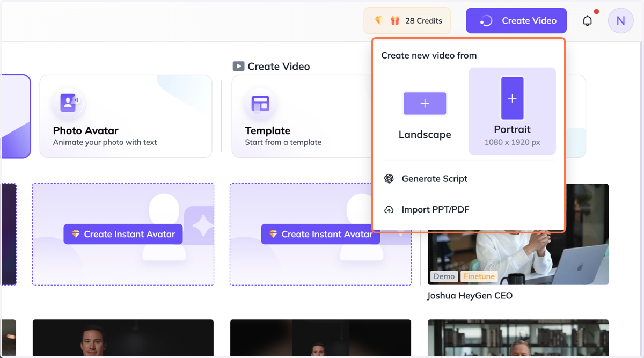
Task: Click the play icon beside Create Video heading
Action: click(238, 67)
